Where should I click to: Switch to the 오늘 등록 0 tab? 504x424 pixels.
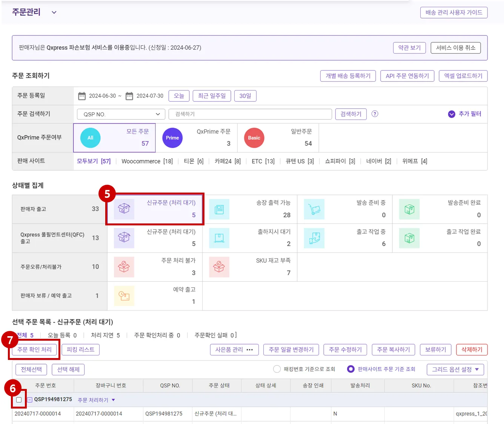(x=62, y=335)
